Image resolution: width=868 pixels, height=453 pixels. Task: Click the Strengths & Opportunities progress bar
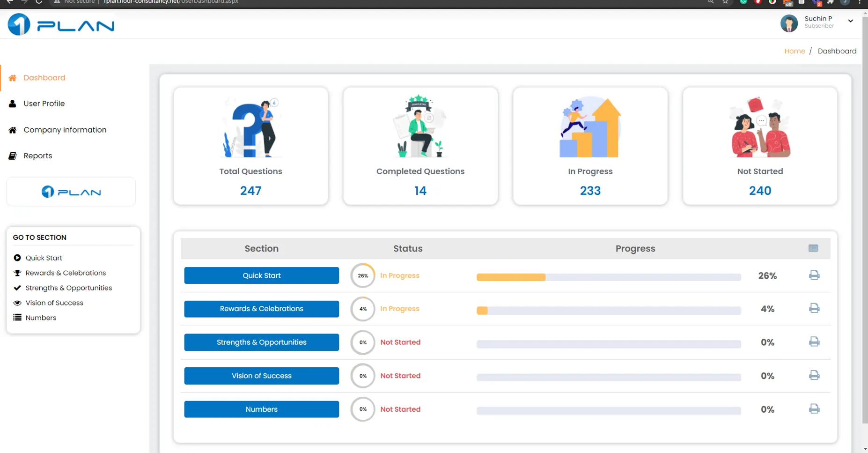tap(609, 344)
